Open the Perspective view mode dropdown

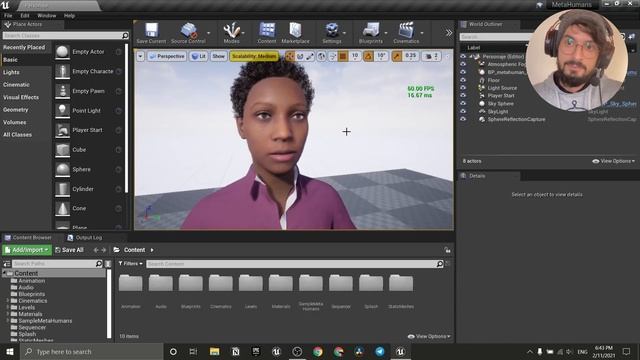point(167,56)
